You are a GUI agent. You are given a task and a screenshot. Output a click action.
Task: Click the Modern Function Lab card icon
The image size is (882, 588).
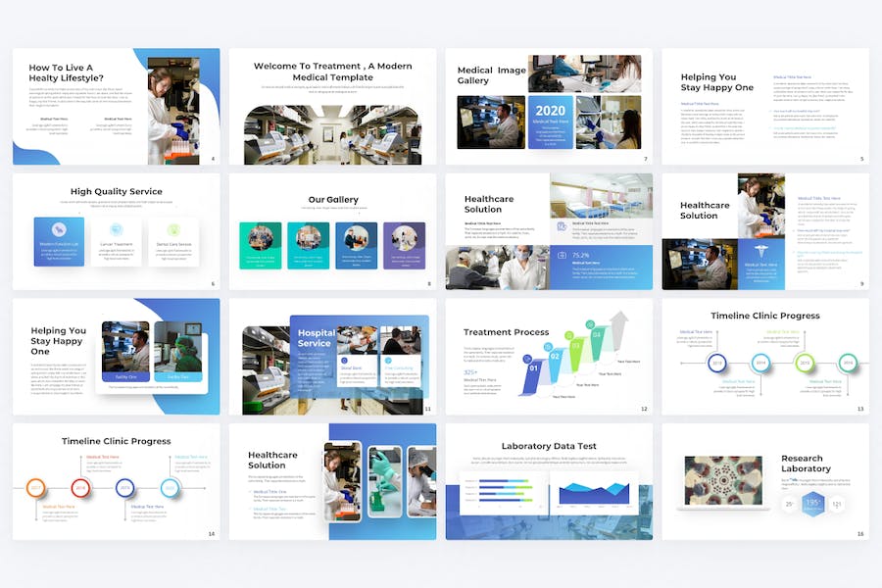pyautogui.click(x=59, y=229)
